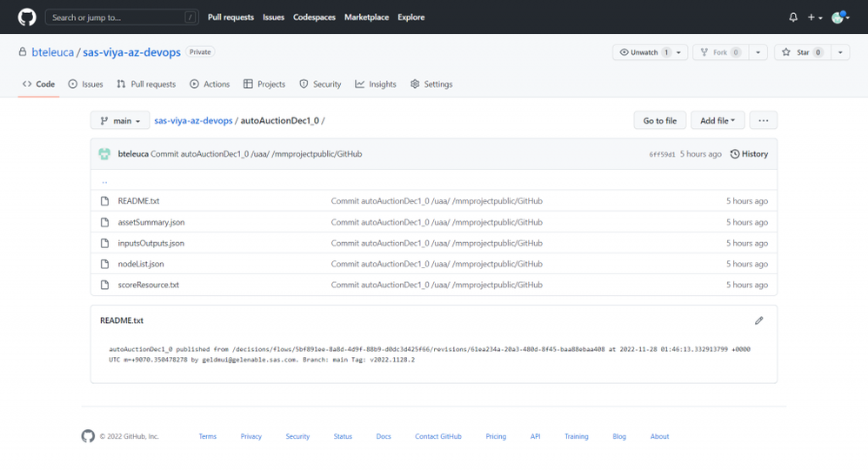Open the more options ellipsis button
This screenshot has height=471, width=868.
[x=763, y=121]
